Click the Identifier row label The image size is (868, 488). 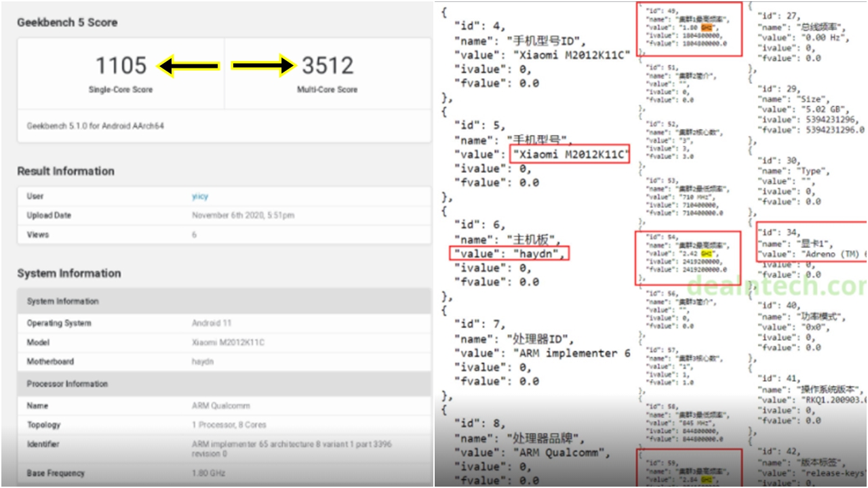pos(43,444)
